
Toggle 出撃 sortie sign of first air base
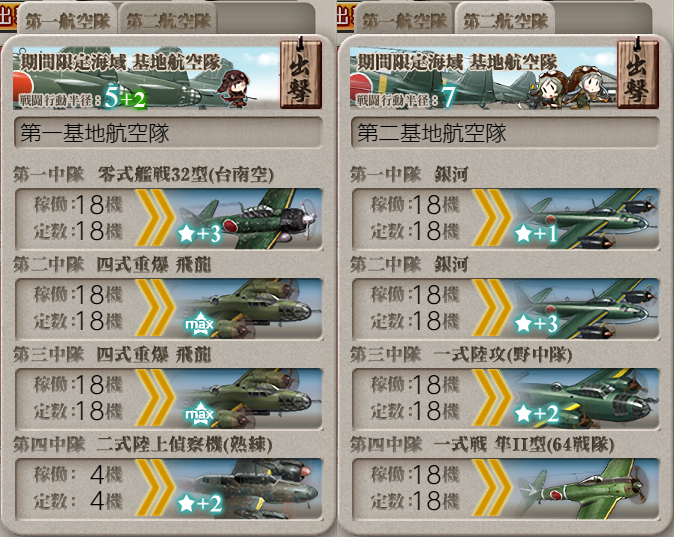[x=300, y=74]
